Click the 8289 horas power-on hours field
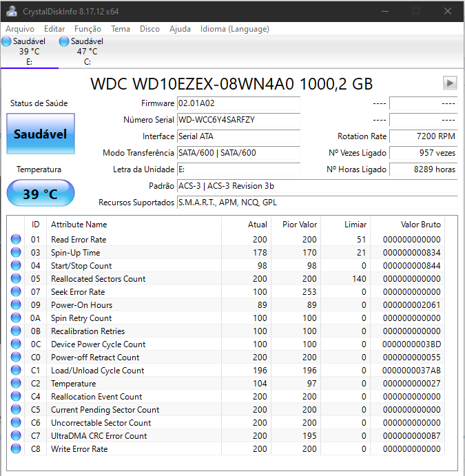Viewport: 465px width, 476px height. click(424, 169)
